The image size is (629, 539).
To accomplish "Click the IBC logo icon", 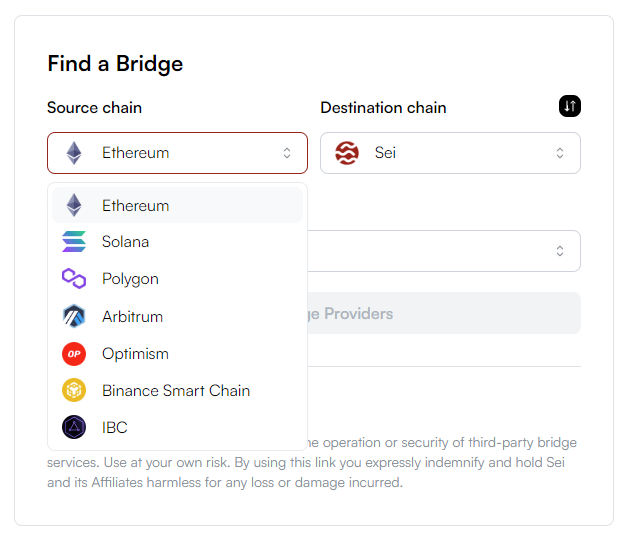I will coord(74,427).
